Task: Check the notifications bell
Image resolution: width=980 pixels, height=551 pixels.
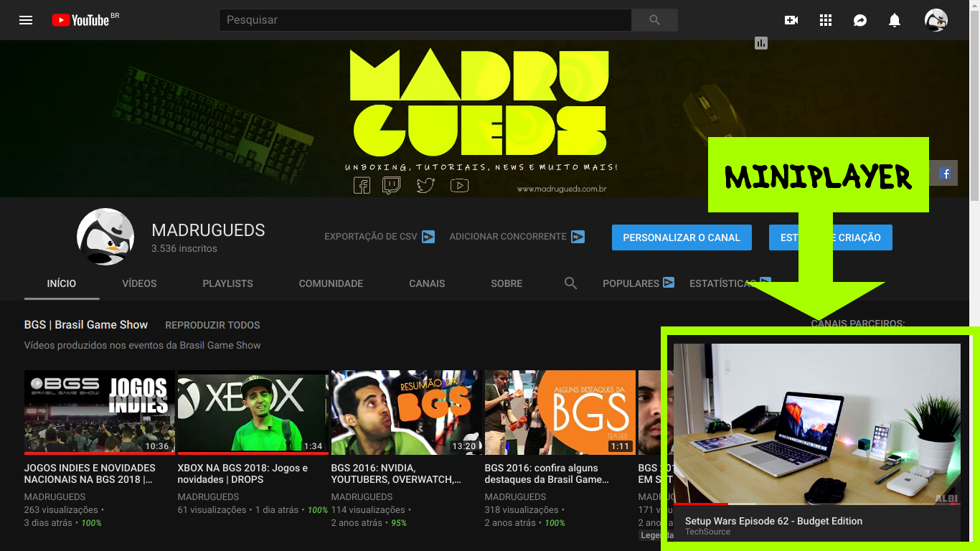Action: [894, 19]
